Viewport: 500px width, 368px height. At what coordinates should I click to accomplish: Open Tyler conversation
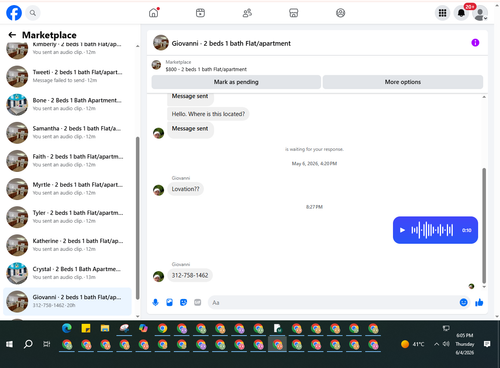click(x=67, y=217)
